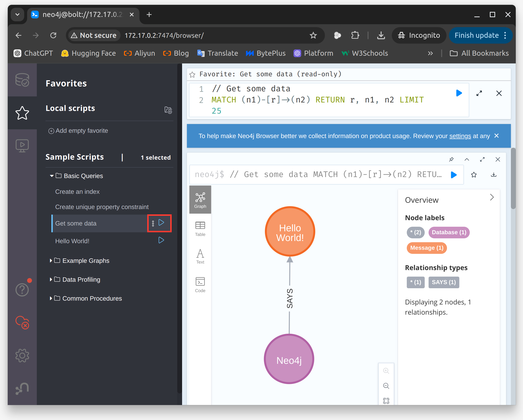Screen dimensions: 523x420
Task: Click the new folder icon beside Local scripts
Action: point(168,110)
